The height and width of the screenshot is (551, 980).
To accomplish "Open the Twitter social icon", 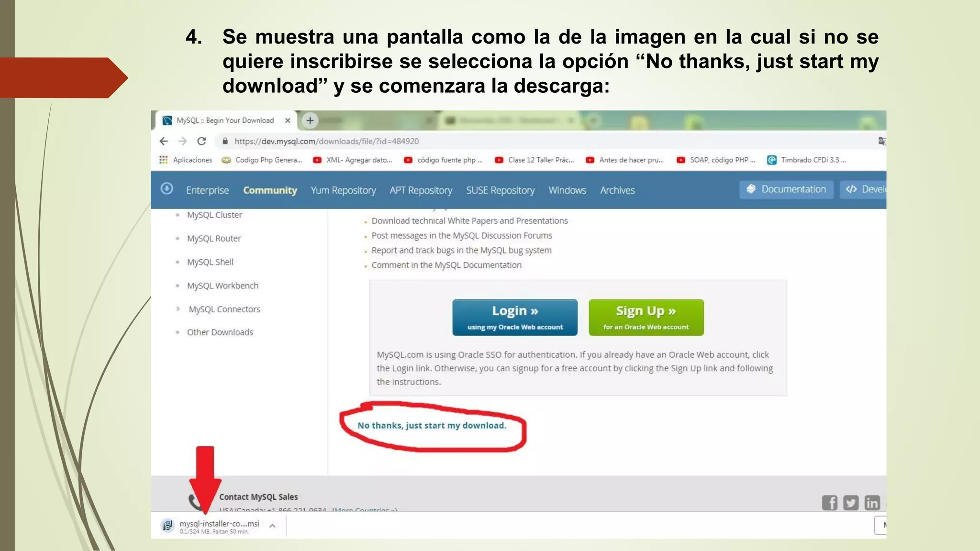I will pyautogui.click(x=851, y=503).
